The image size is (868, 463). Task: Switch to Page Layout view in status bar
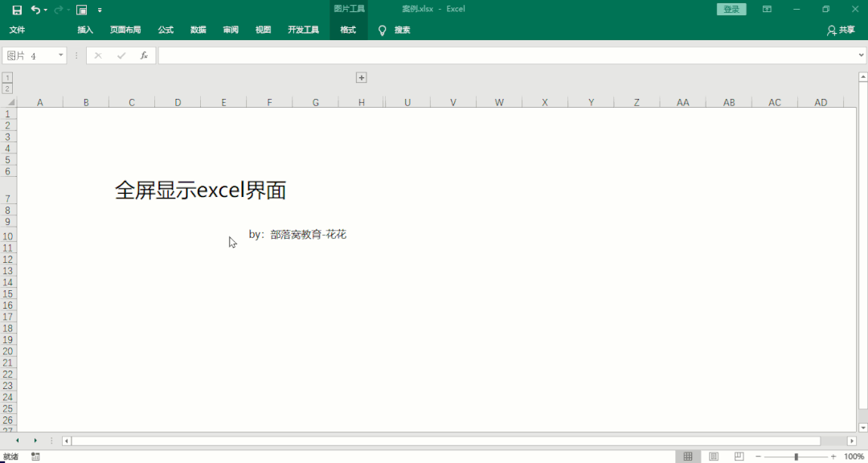[x=714, y=457]
